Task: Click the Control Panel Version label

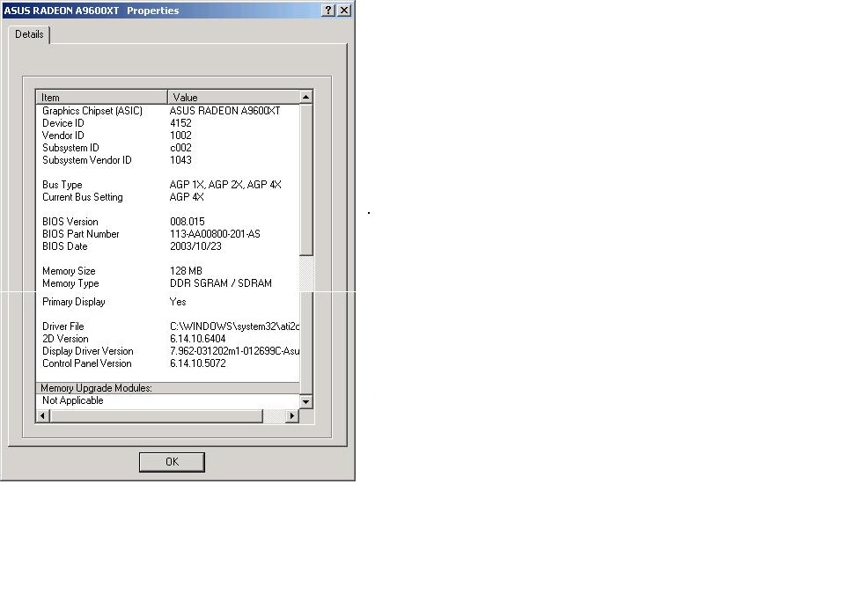Action: tap(87, 363)
